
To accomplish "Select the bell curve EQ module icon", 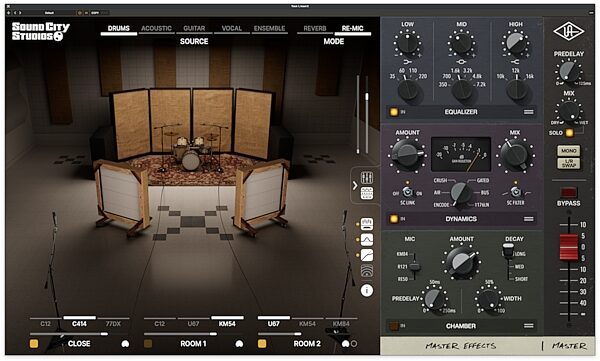I will [367, 240].
